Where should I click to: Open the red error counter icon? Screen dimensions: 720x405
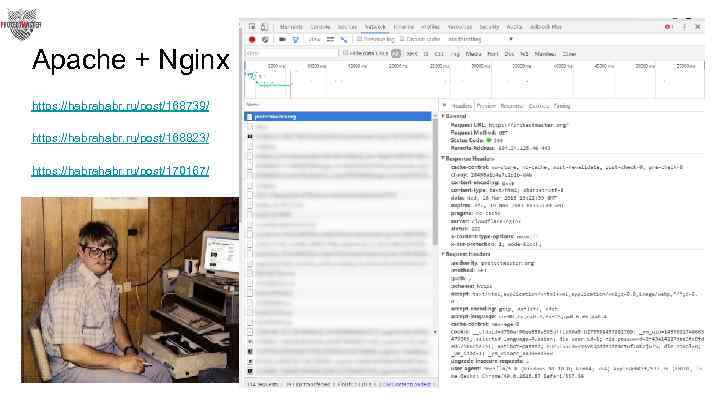pyautogui.click(x=668, y=27)
